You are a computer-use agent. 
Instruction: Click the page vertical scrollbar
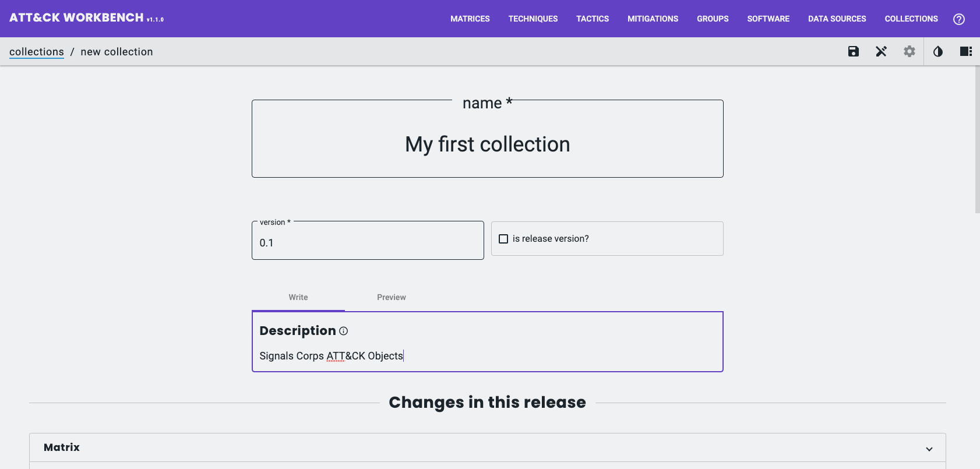pos(977,140)
